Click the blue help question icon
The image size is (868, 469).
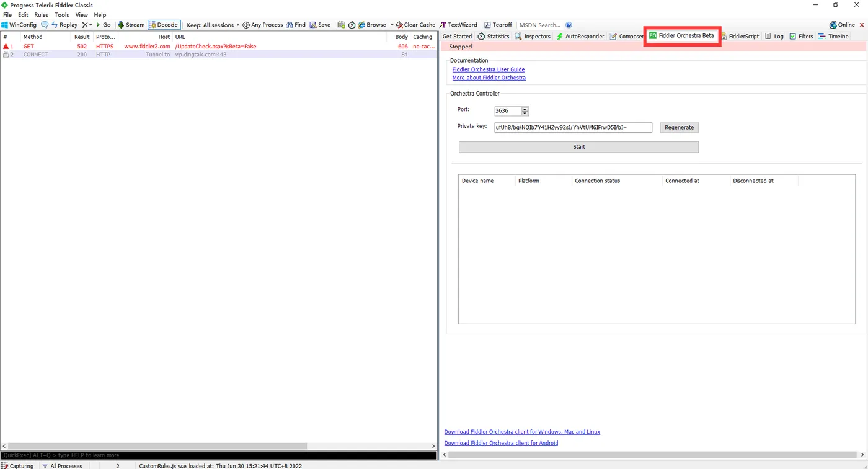tap(569, 25)
